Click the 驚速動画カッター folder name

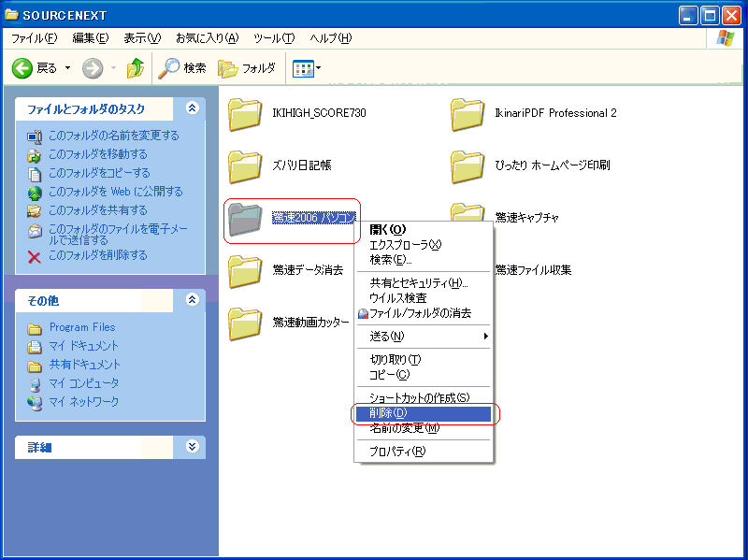pos(310,323)
